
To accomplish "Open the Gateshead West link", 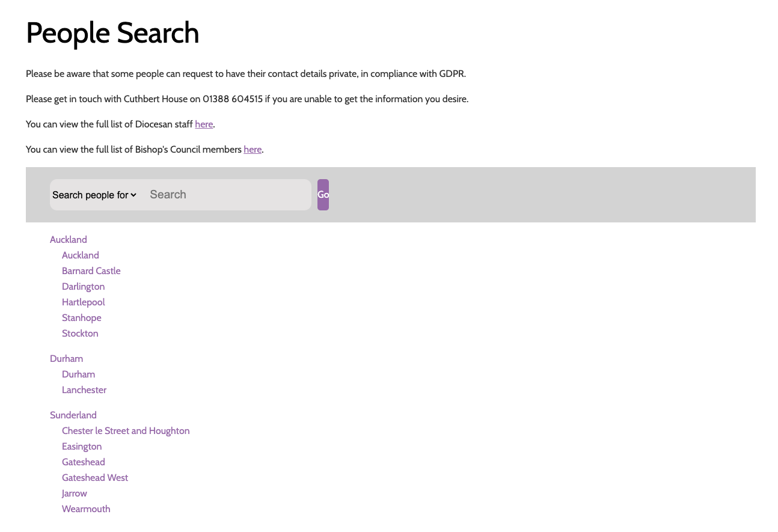I will tap(95, 478).
